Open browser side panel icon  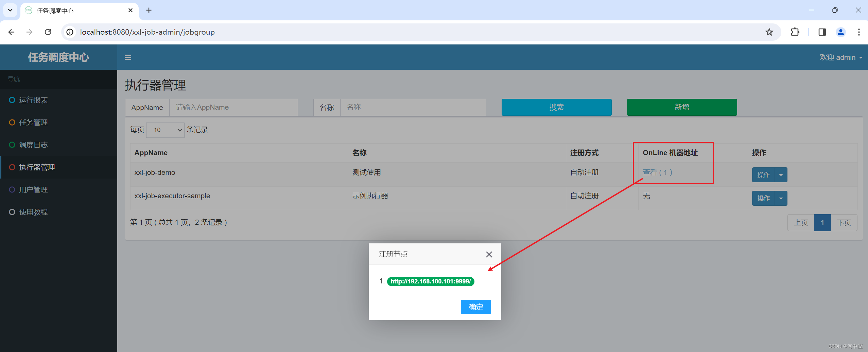click(x=822, y=32)
